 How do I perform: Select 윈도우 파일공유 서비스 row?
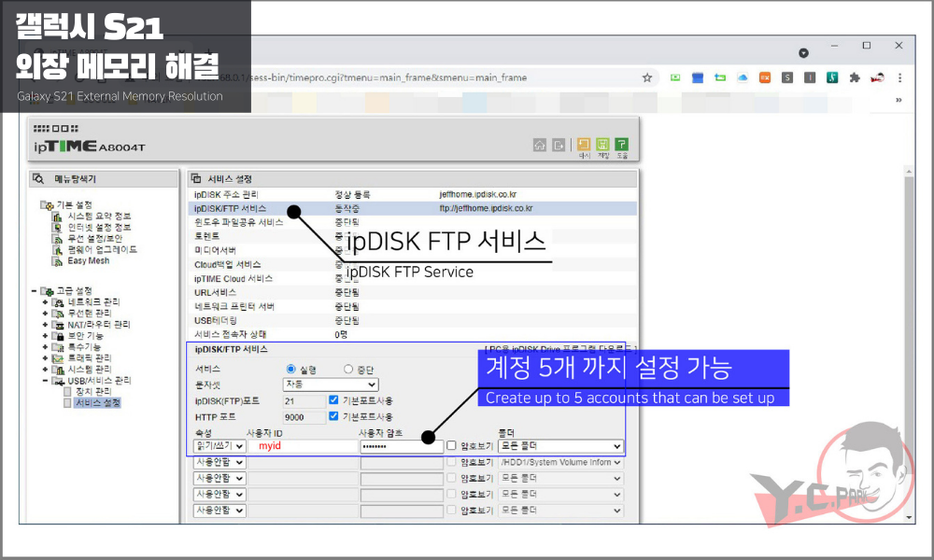412,222
